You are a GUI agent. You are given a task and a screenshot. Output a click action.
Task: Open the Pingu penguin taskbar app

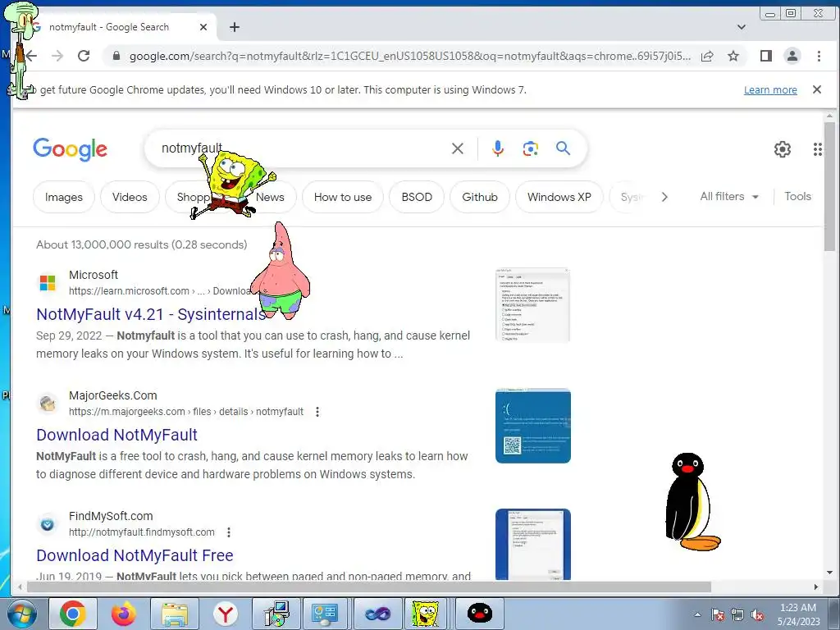(479, 614)
